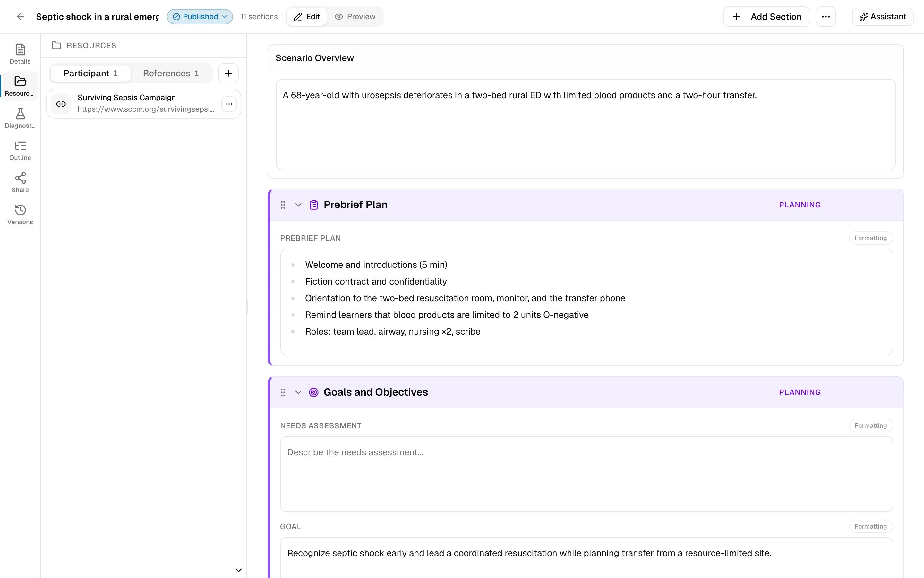Open the Assistant panel
Image resolution: width=924 pixels, height=578 pixels.
[x=882, y=17]
